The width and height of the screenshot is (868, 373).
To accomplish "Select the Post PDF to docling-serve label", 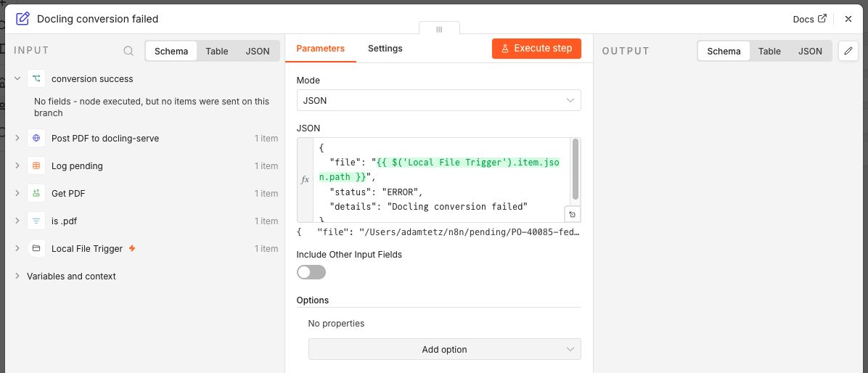I will point(105,138).
